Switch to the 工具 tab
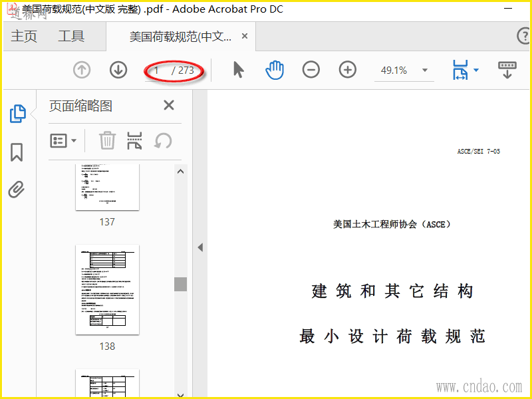The height and width of the screenshot is (399, 532). click(x=71, y=37)
